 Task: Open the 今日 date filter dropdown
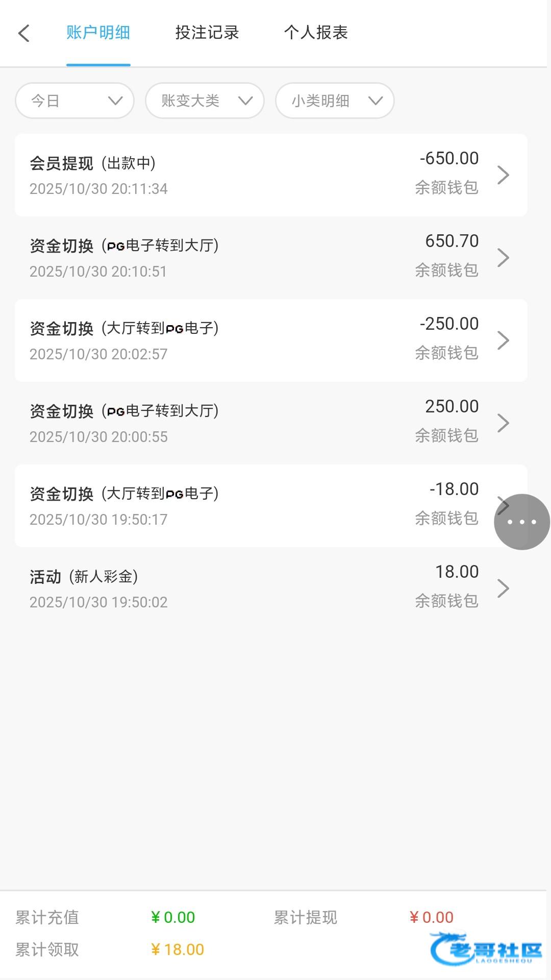pyautogui.click(x=75, y=101)
